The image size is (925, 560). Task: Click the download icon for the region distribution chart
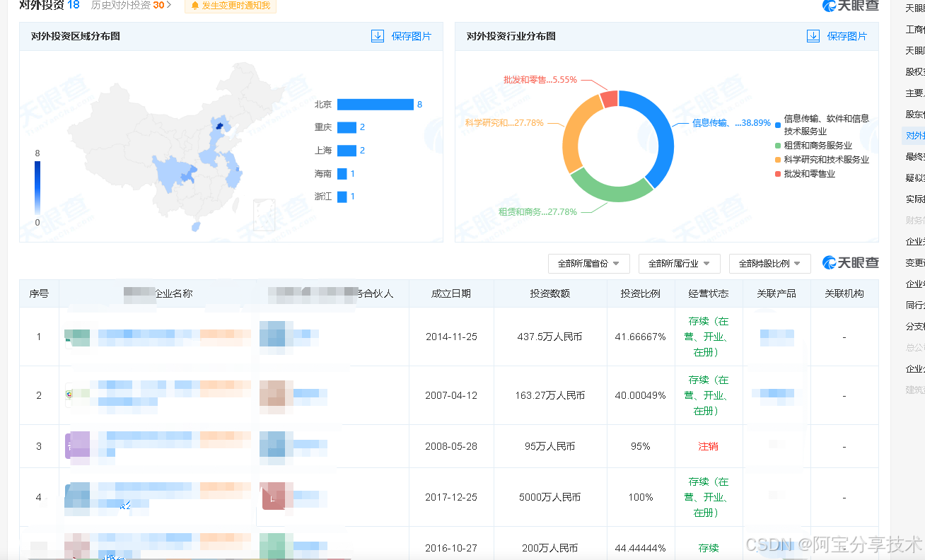pos(378,36)
